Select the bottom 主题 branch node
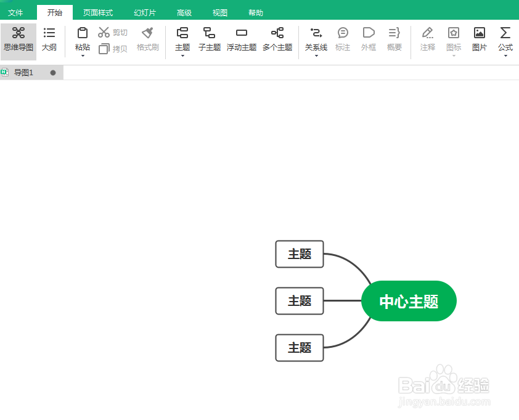519x420 pixels. (300, 347)
